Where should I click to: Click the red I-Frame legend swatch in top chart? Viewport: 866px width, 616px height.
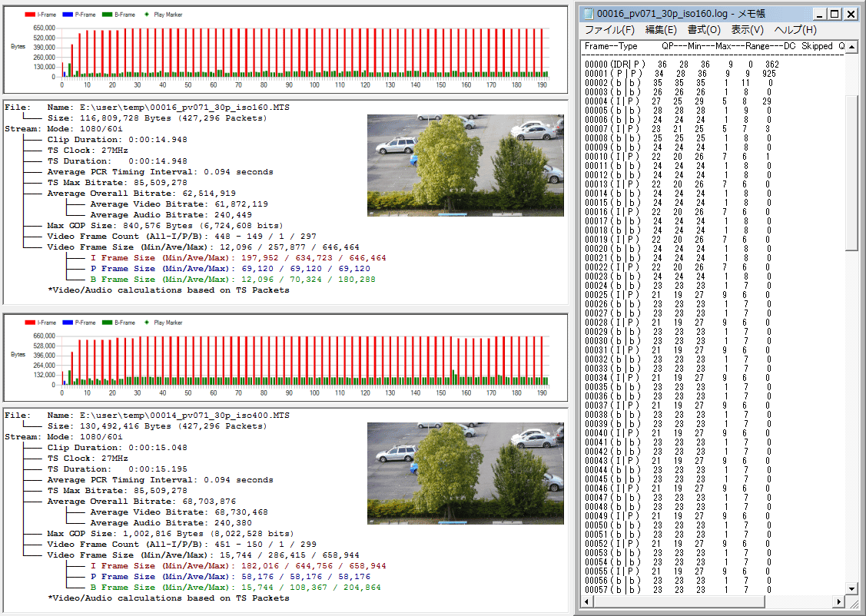tap(29, 15)
